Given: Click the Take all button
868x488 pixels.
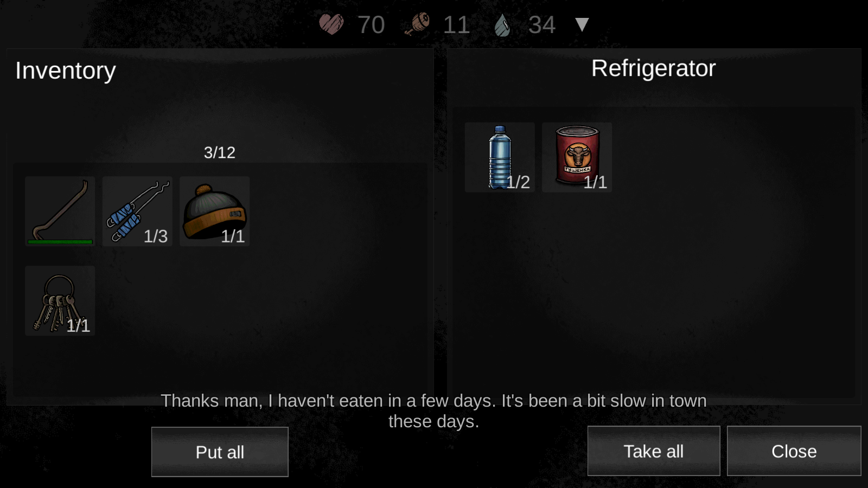Looking at the screenshot, I should click(x=654, y=451).
